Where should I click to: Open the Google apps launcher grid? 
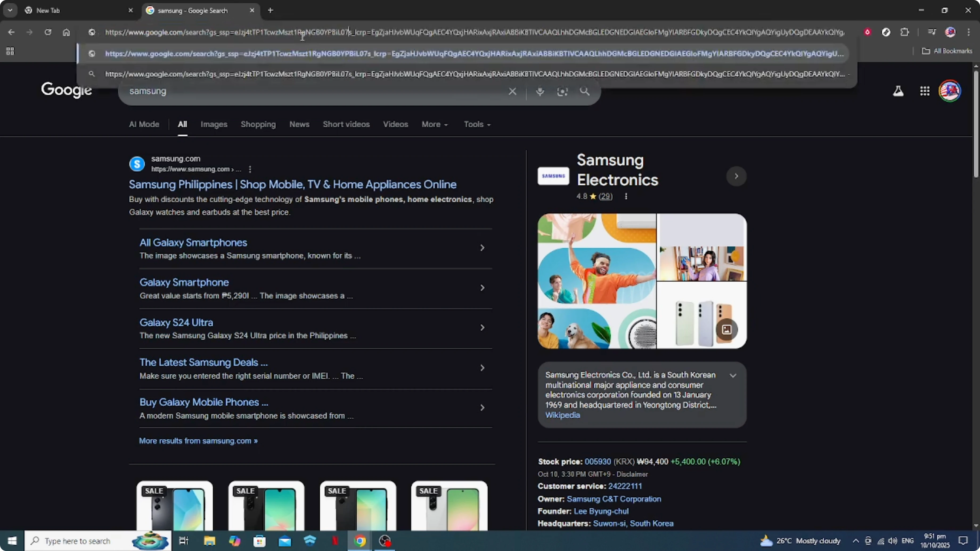coord(924,91)
